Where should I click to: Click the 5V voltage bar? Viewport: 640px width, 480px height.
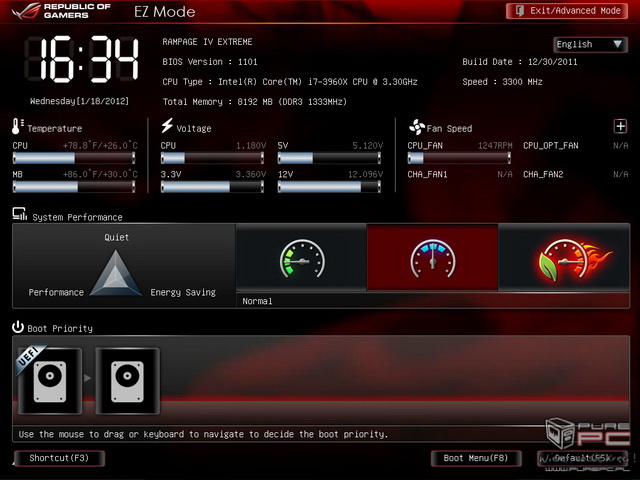pyautogui.click(x=329, y=158)
